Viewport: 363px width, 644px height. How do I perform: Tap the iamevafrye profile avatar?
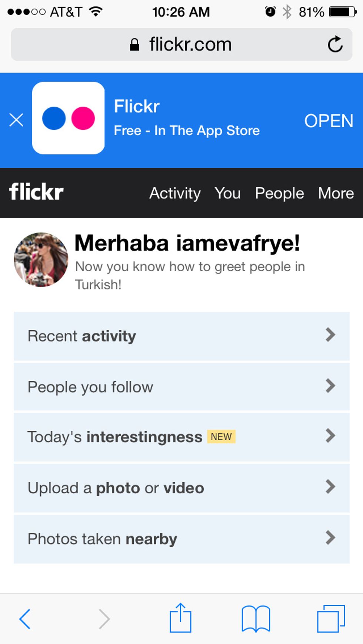coord(41,259)
